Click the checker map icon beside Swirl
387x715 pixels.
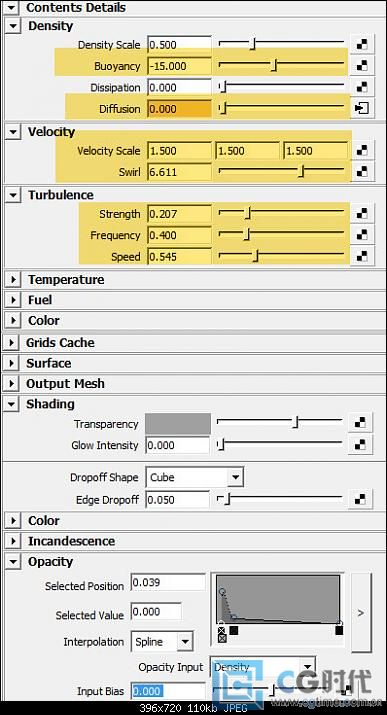pyautogui.click(x=362, y=172)
